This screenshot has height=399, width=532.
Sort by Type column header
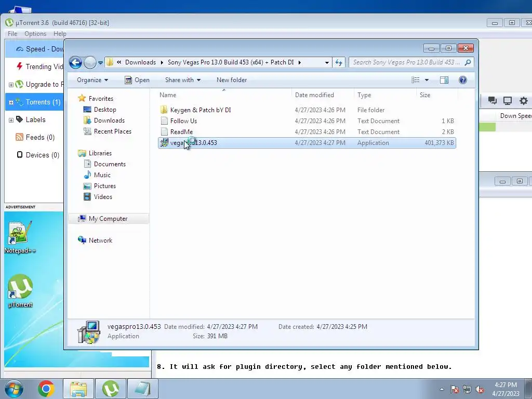click(385, 95)
